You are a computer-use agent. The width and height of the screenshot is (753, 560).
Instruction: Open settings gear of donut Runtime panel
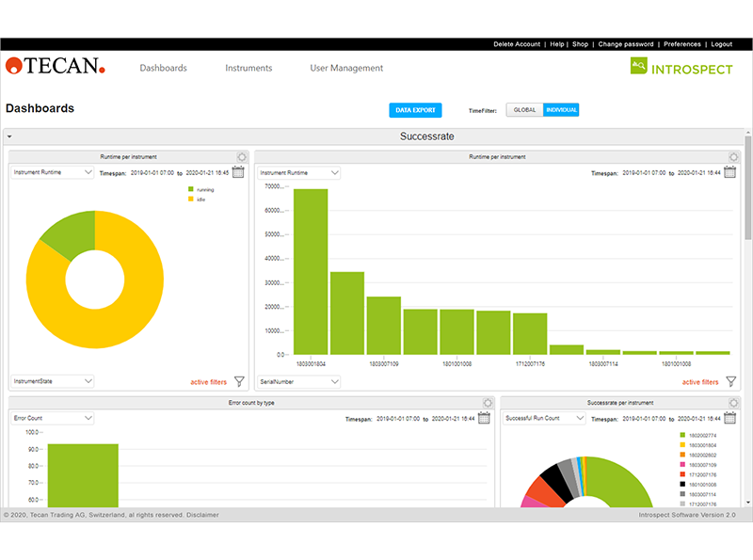pyautogui.click(x=242, y=157)
